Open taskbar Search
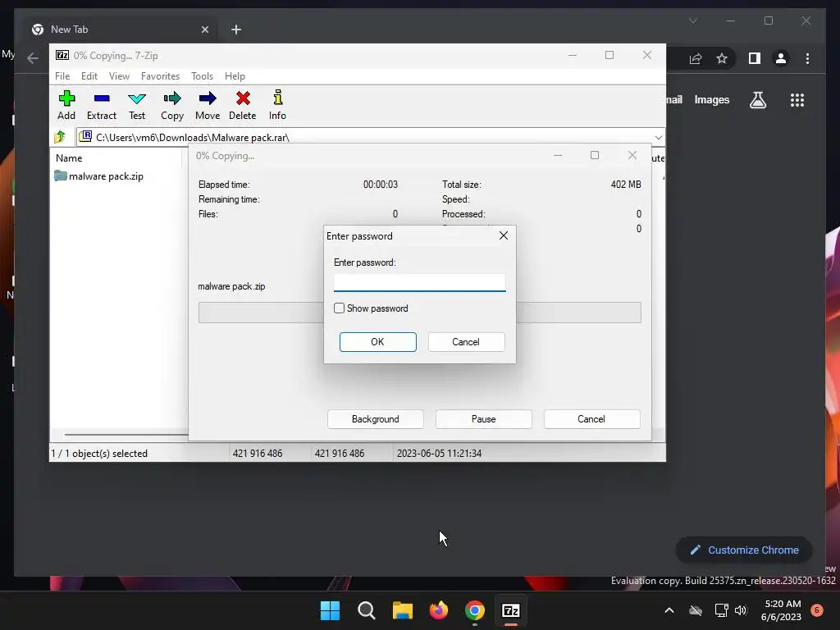The image size is (840, 630). point(367,610)
